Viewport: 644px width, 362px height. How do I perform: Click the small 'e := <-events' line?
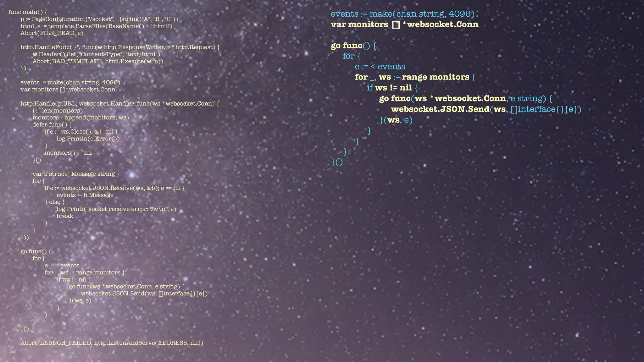[x=62, y=266]
